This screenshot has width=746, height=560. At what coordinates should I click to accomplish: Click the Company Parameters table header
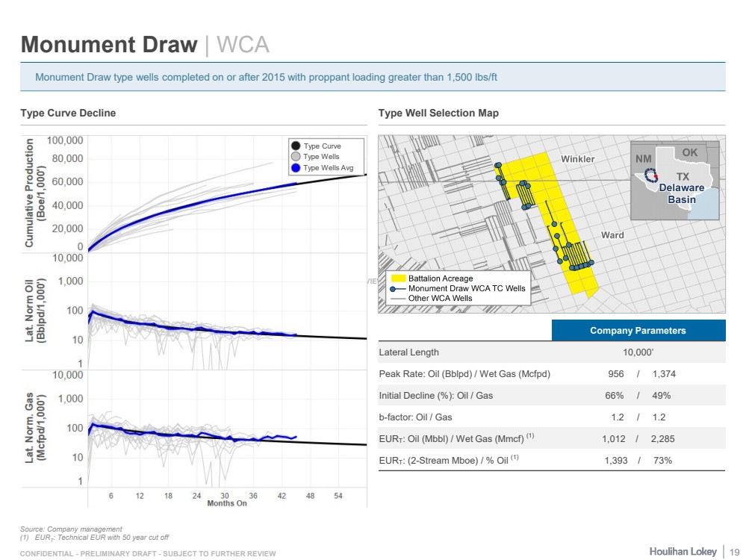[638, 330]
